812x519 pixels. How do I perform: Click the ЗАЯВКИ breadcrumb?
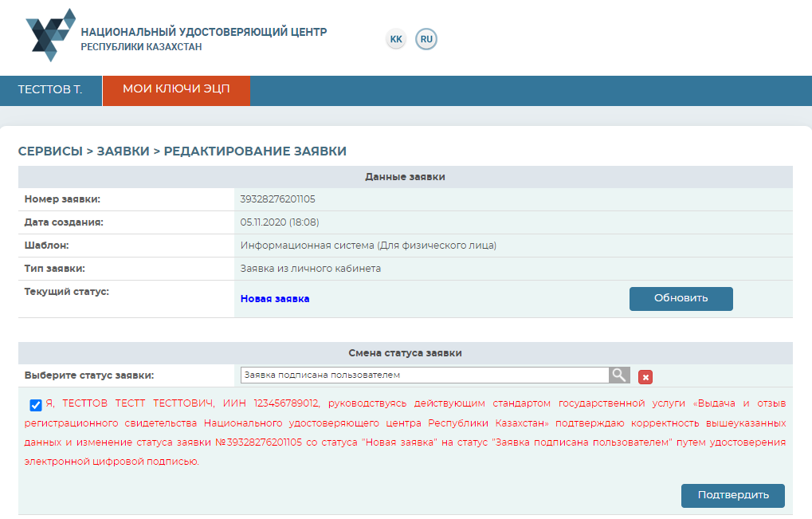[123, 151]
